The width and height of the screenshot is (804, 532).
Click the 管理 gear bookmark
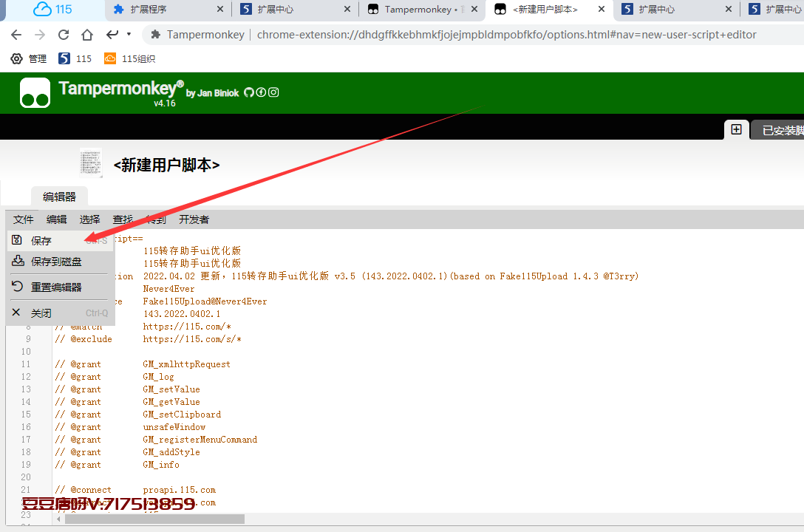point(29,58)
